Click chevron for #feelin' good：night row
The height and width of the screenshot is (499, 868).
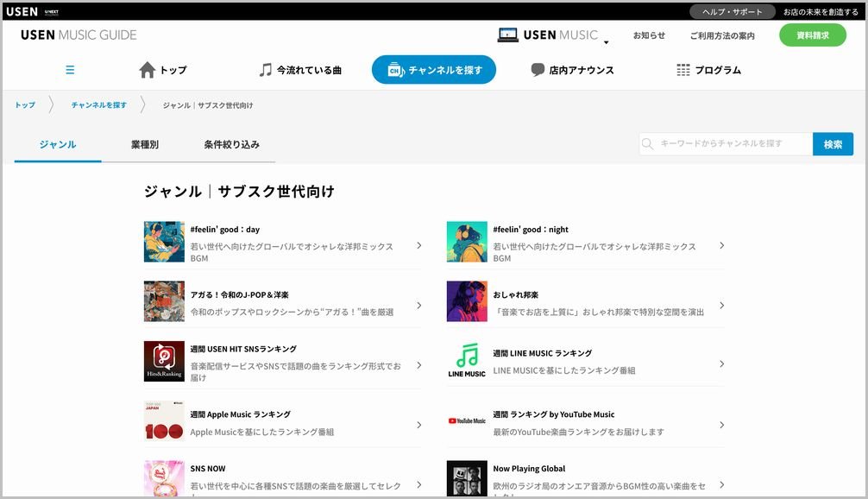(x=722, y=245)
